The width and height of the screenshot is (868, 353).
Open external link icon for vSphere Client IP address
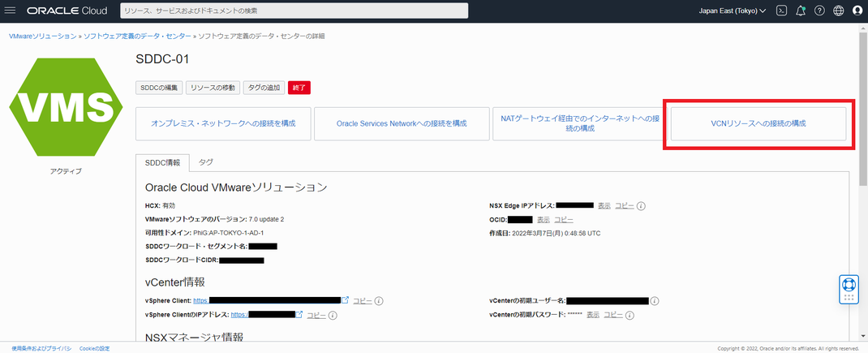pyautogui.click(x=299, y=315)
